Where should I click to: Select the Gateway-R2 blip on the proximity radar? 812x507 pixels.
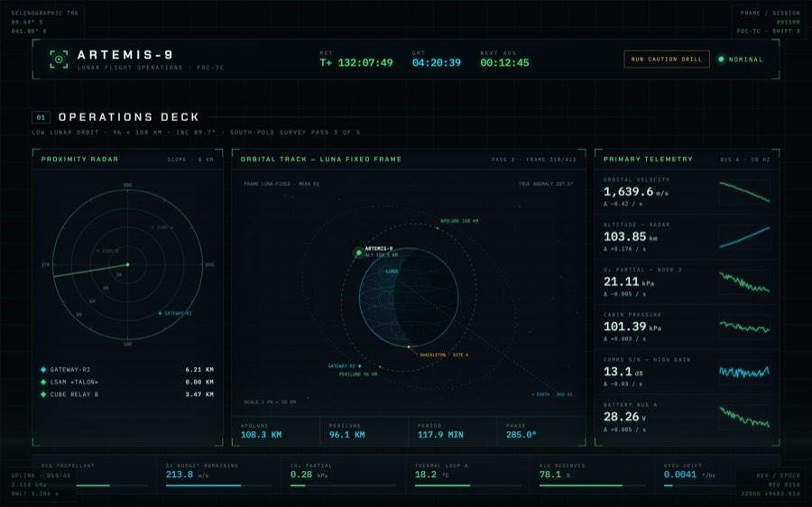(x=160, y=313)
